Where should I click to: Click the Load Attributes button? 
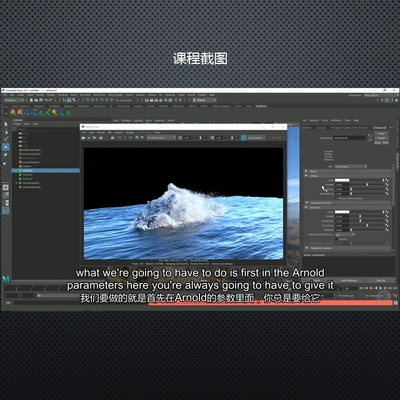click(x=348, y=280)
